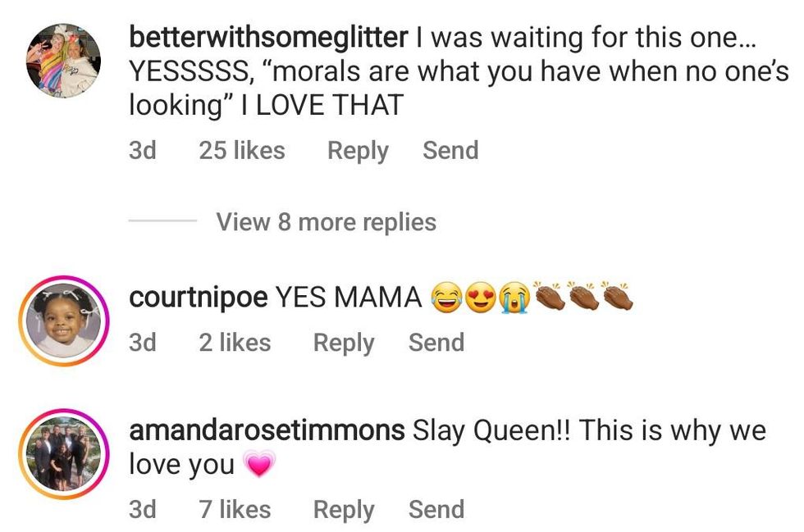View the 25 likes list
Viewport: 804px width, 532px height.
pyautogui.click(x=242, y=151)
